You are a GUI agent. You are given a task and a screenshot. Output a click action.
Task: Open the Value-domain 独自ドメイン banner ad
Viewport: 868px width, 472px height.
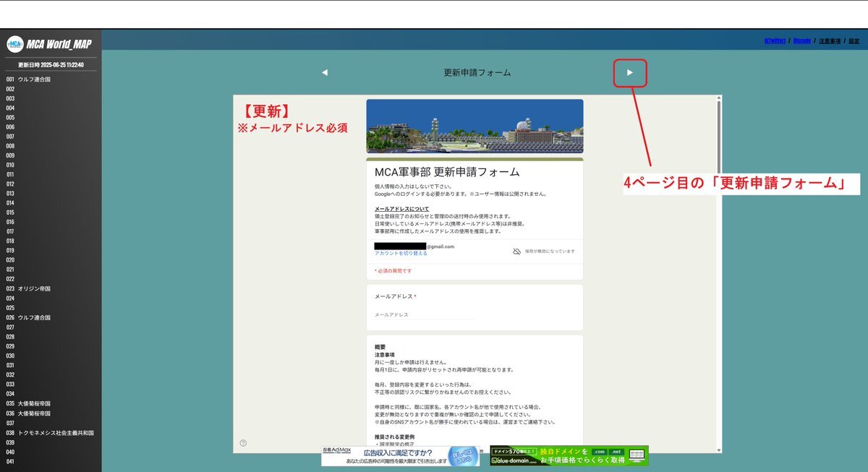[569, 455]
